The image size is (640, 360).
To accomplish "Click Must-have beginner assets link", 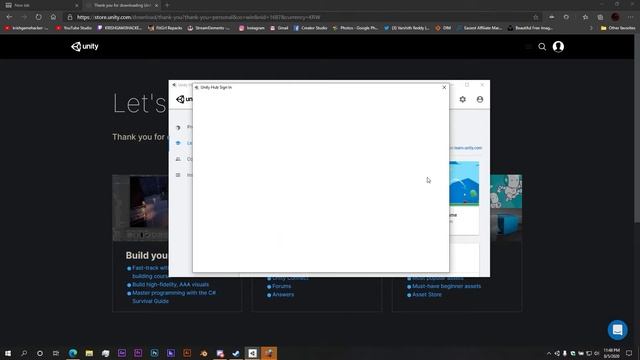I will tap(447, 286).
